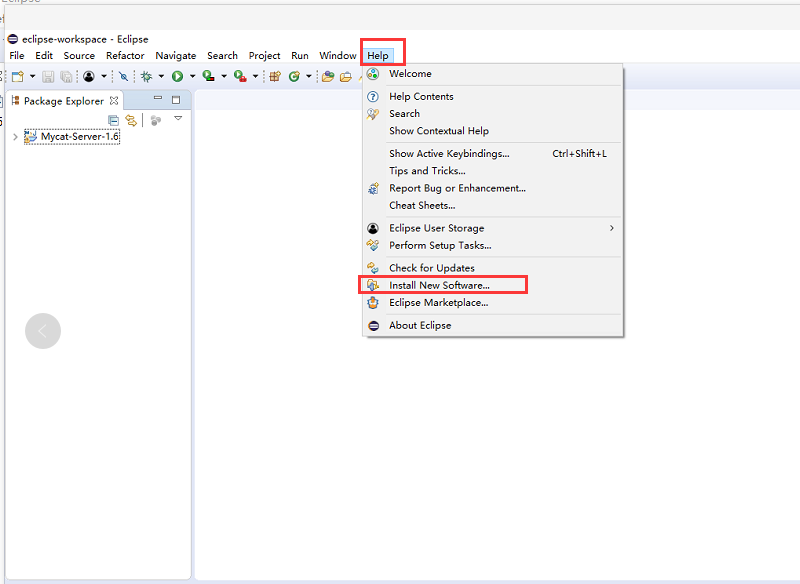Viewport: 800px width, 584px height.
Task: Open the Navigate menu
Action: pos(176,56)
